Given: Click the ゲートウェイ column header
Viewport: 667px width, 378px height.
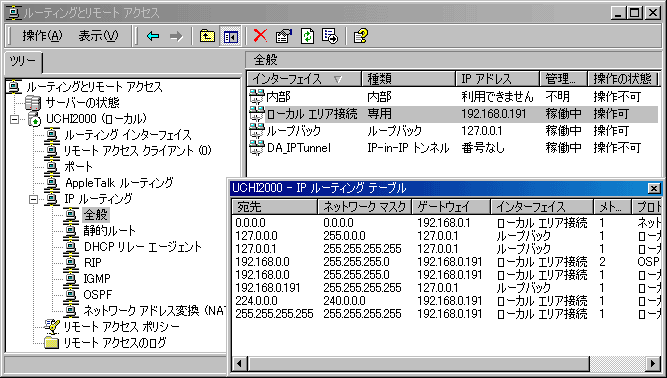Looking at the screenshot, I should [x=451, y=207].
